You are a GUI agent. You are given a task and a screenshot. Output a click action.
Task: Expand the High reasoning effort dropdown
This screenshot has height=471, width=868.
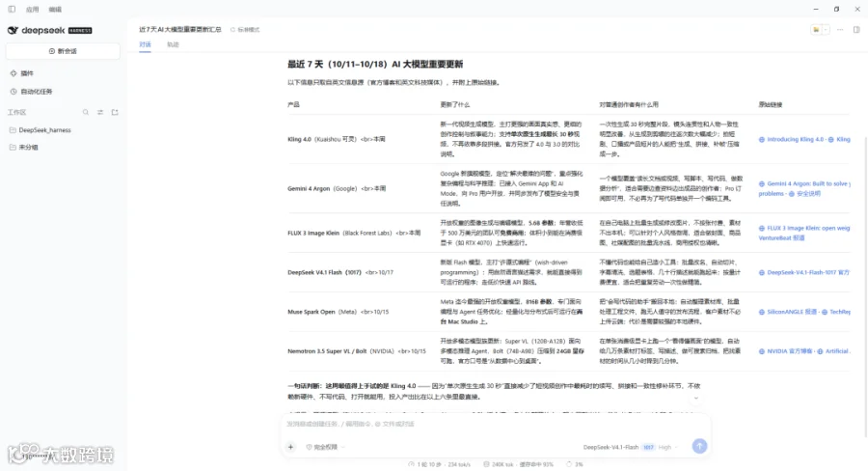click(x=668, y=447)
